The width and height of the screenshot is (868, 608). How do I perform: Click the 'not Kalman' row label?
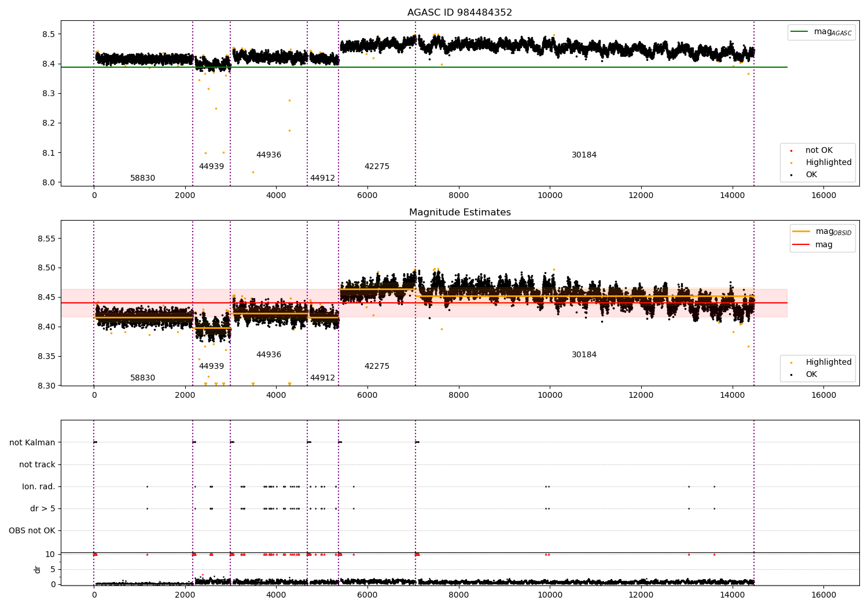(32, 443)
